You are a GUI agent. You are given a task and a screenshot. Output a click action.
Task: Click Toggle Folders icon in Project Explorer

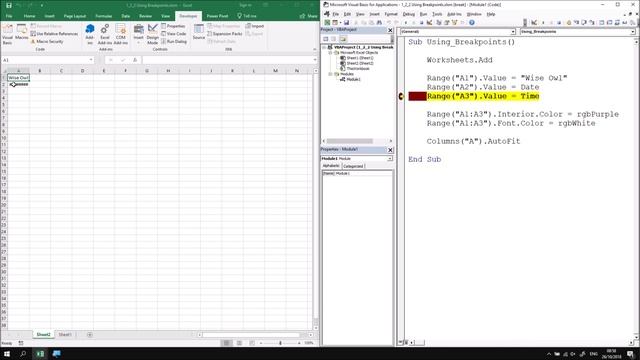pos(343,39)
